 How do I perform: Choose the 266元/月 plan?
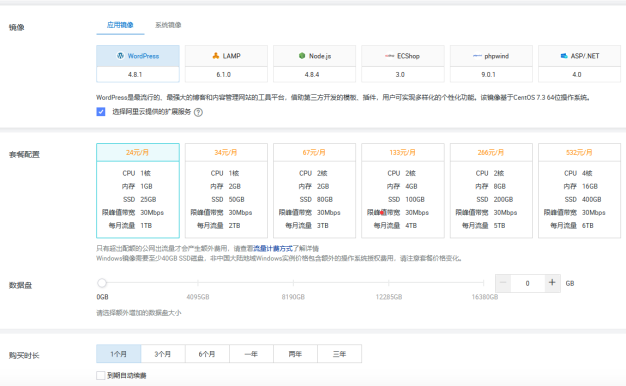coord(491,191)
